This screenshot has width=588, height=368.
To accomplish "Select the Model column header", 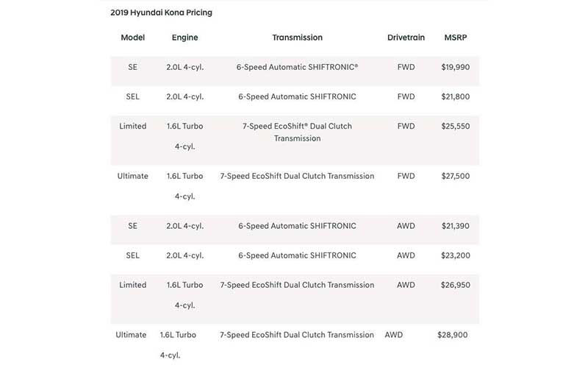I will pyautogui.click(x=132, y=38).
